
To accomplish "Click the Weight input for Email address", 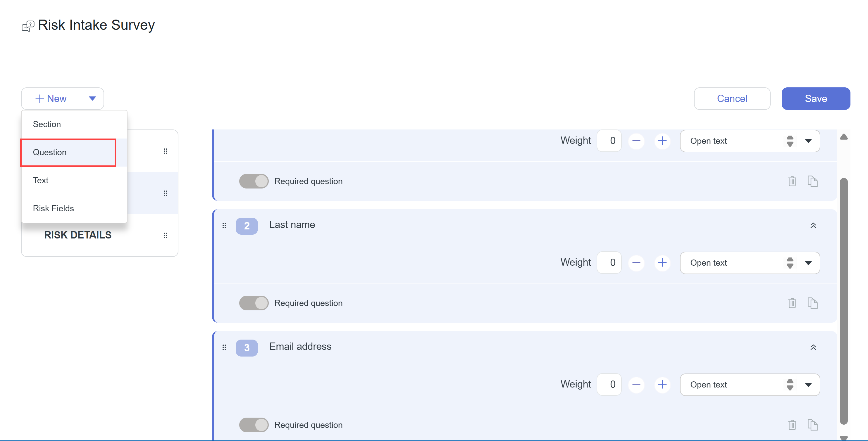I will click(609, 384).
